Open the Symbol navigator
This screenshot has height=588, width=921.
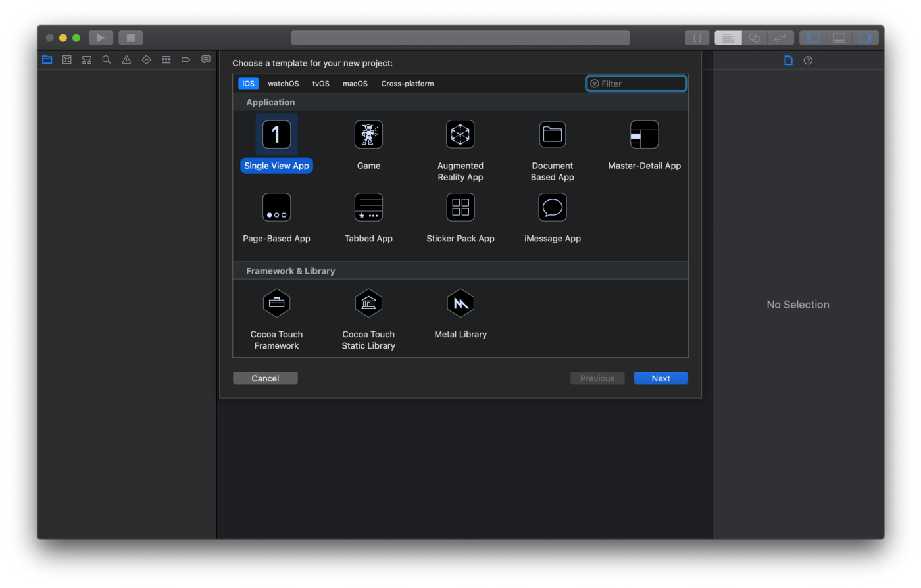87,60
